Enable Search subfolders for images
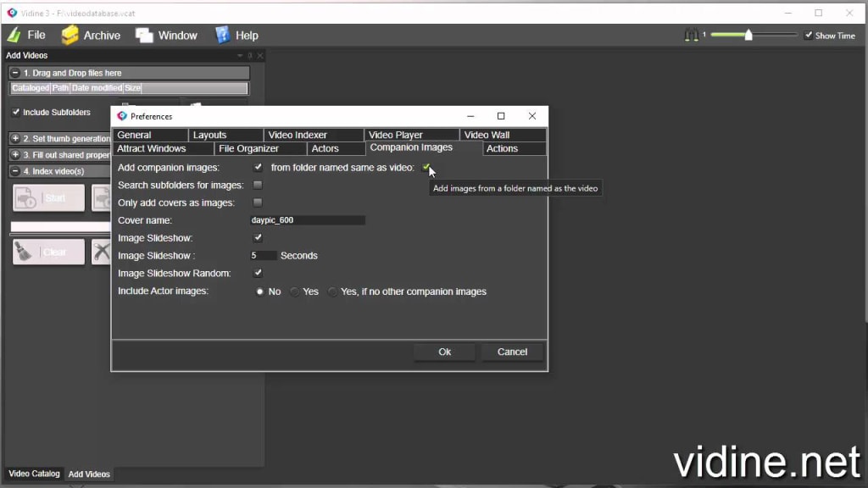The height and width of the screenshot is (488, 868). click(x=258, y=185)
